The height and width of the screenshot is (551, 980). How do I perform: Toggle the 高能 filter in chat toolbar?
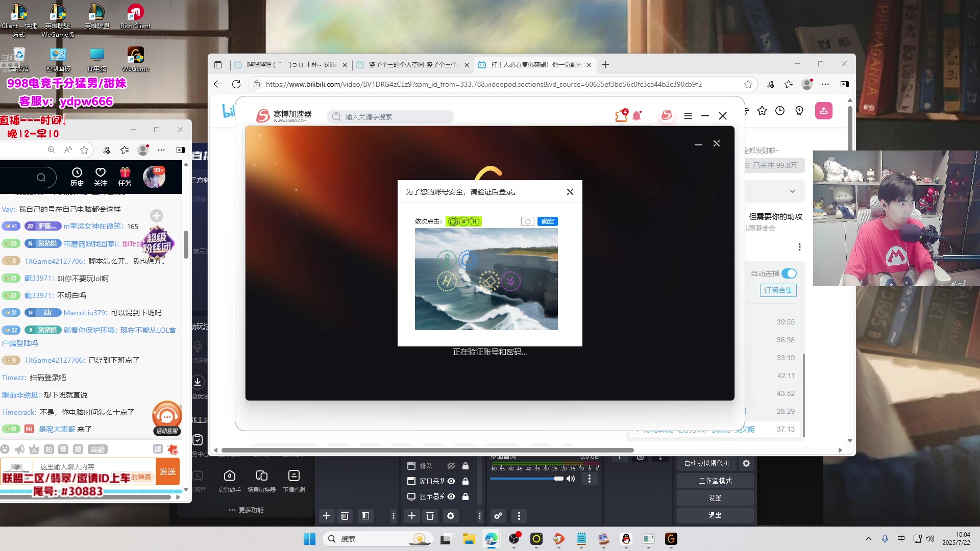[x=97, y=449]
